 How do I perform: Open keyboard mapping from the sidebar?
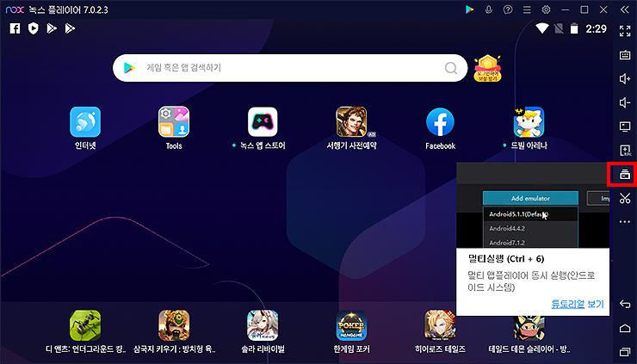625,55
